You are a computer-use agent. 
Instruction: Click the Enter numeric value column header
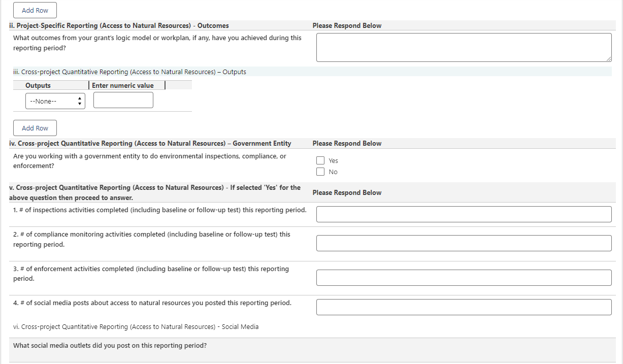tap(122, 85)
